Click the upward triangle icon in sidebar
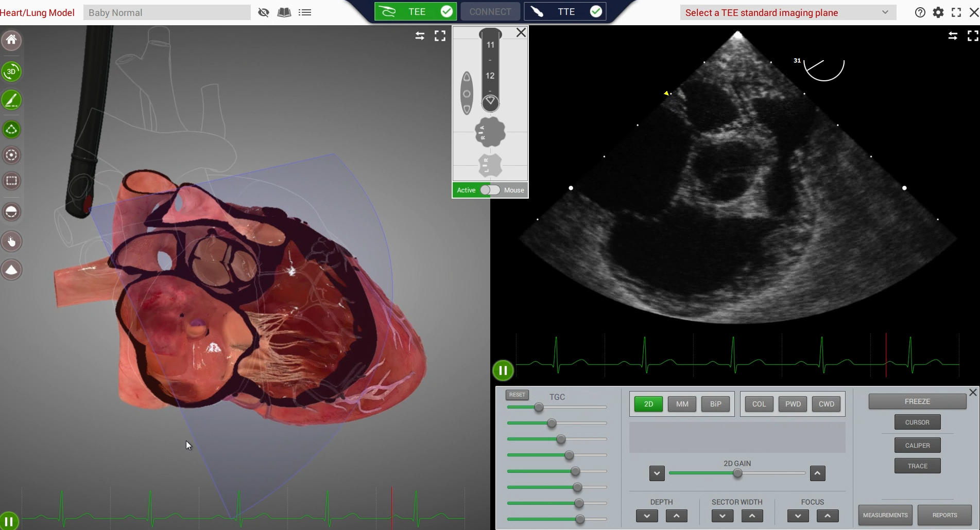 tap(11, 270)
